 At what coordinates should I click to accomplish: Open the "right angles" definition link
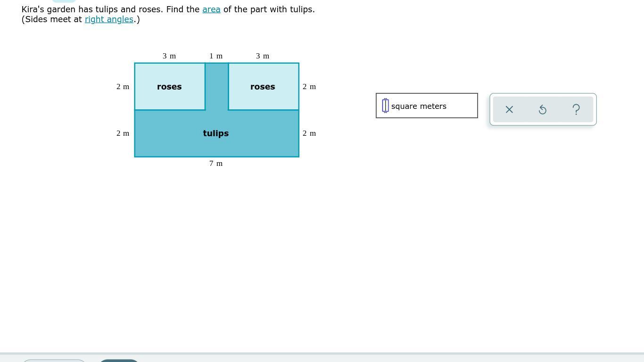point(109,19)
